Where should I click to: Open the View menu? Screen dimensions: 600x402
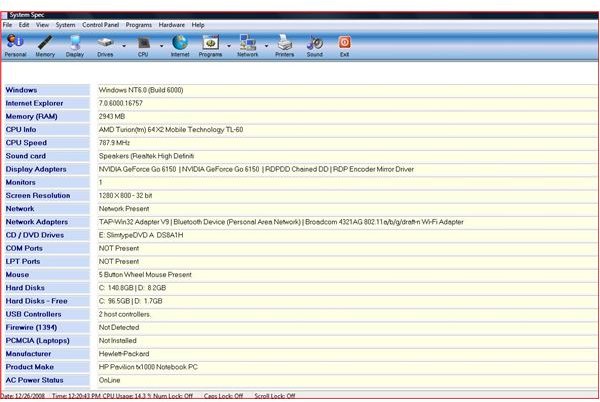click(x=42, y=25)
